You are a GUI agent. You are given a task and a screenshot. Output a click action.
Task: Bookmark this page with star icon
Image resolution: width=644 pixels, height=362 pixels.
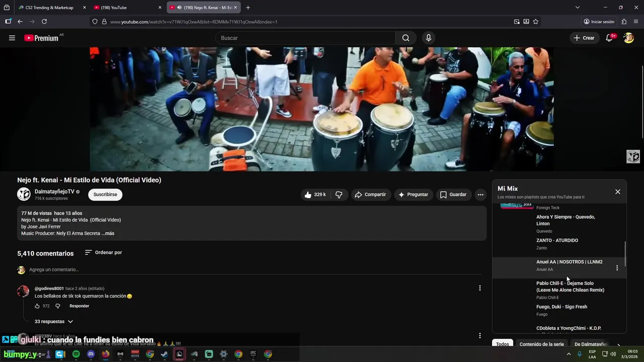point(536,22)
